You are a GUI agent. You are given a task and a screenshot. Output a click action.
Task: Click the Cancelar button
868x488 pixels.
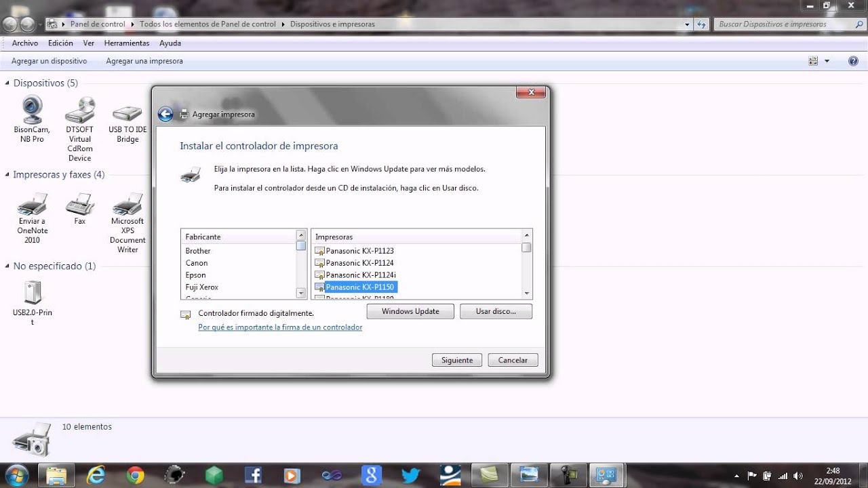pos(513,360)
